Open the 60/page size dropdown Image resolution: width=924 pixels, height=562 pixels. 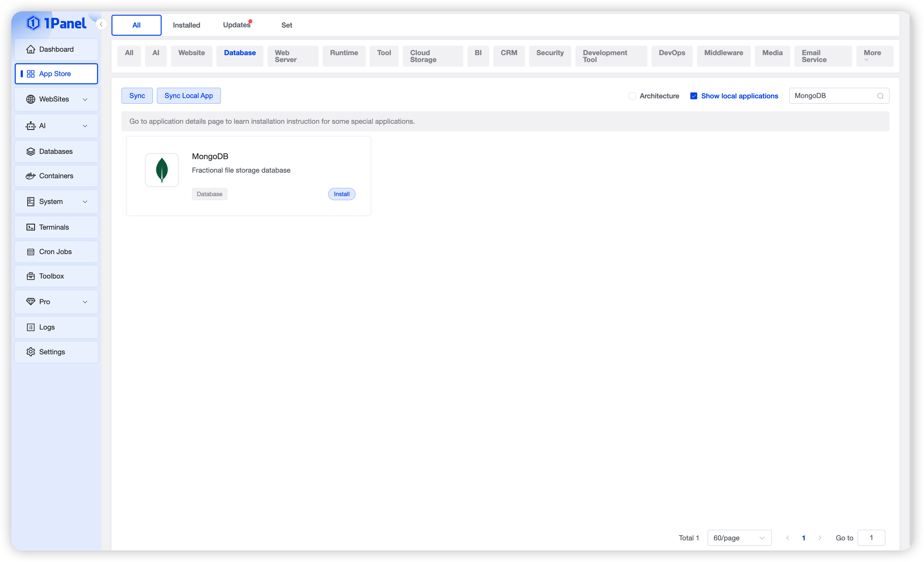[739, 538]
